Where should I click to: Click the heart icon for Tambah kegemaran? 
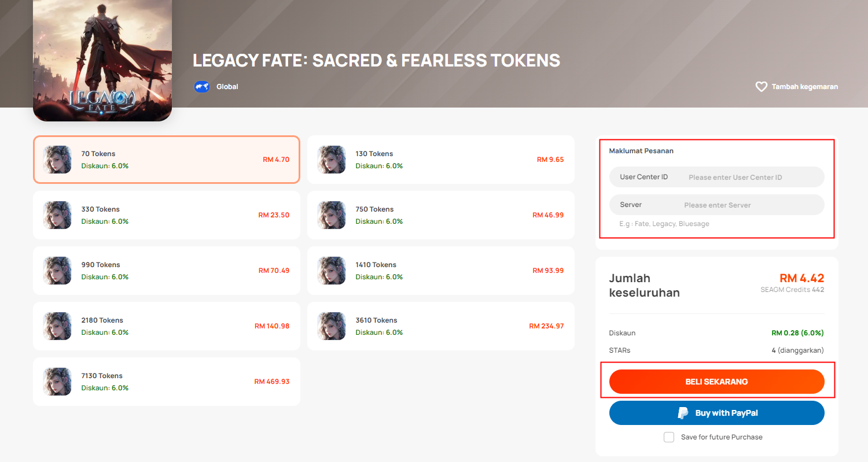coord(761,87)
